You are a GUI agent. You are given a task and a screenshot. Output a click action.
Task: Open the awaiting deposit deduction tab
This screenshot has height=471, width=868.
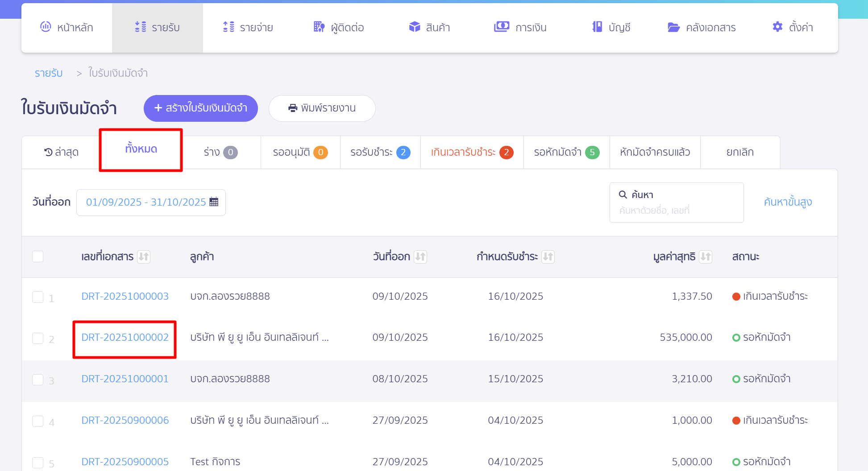[x=566, y=153]
